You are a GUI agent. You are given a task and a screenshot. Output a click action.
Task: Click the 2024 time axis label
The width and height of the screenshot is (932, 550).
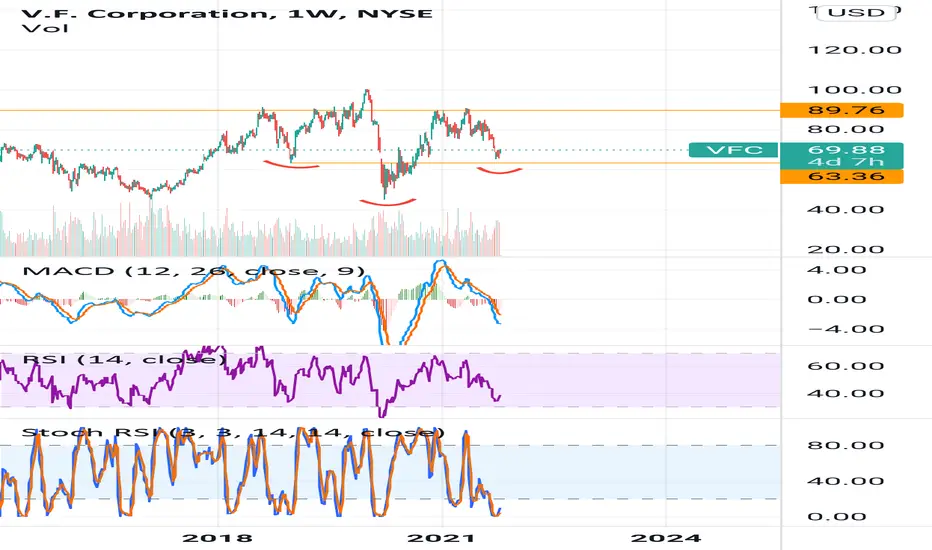tap(666, 538)
